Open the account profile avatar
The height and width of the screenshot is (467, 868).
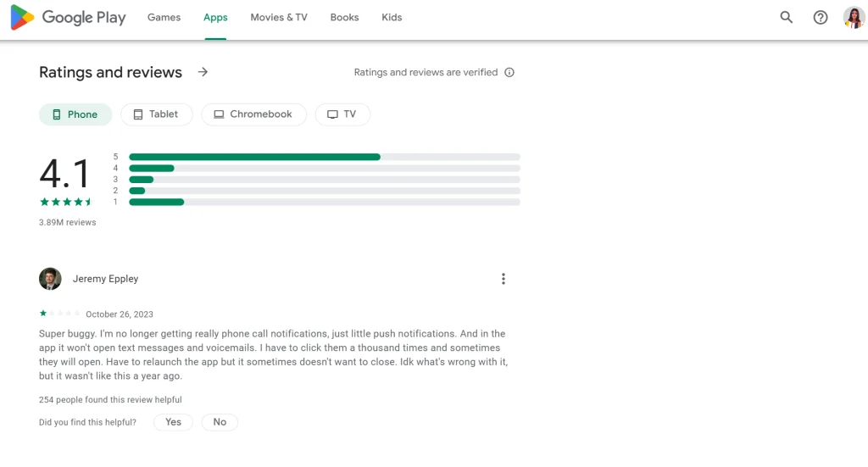[x=853, y=18]
